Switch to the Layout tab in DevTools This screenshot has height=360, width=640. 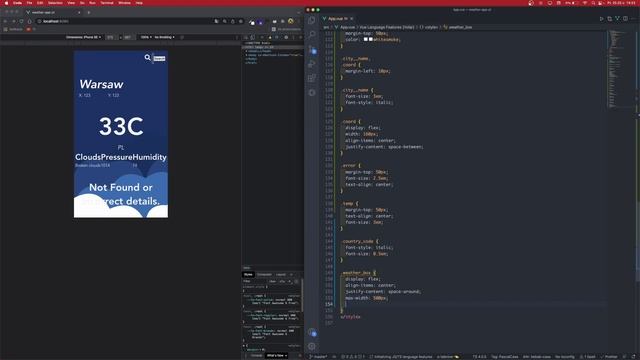coord(281,274)
